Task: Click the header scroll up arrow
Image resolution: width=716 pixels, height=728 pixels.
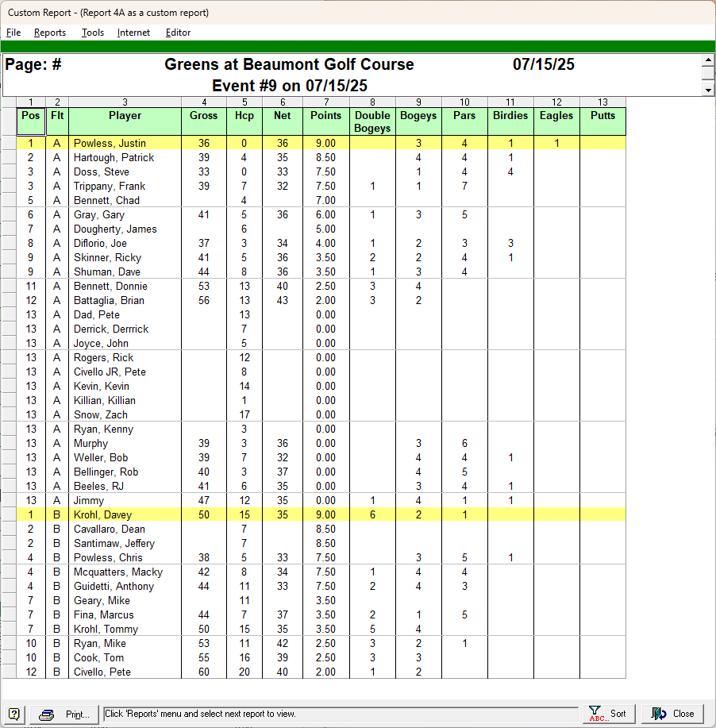Action: (708, 60)
